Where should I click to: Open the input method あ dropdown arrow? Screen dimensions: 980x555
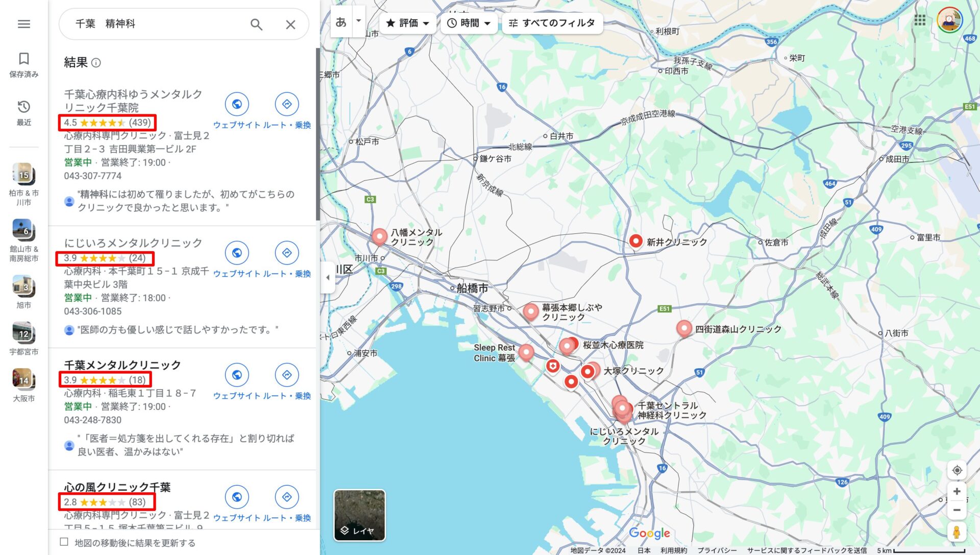click(x=359, y=21)
